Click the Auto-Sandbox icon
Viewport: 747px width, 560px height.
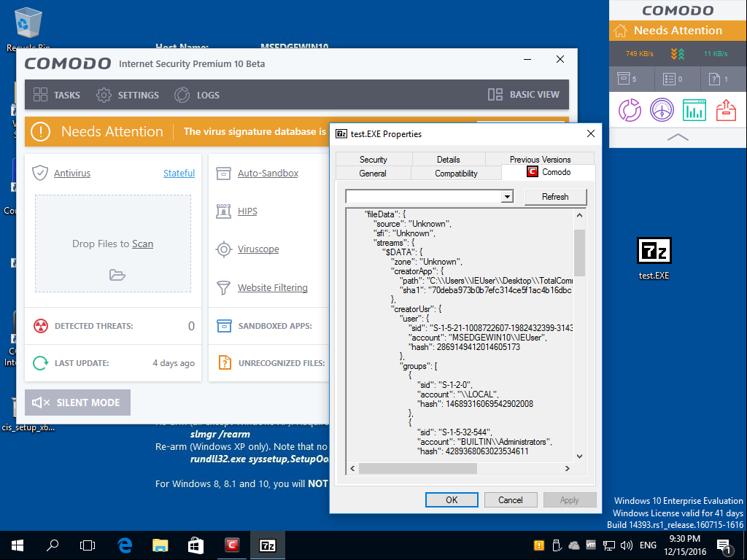223,174
